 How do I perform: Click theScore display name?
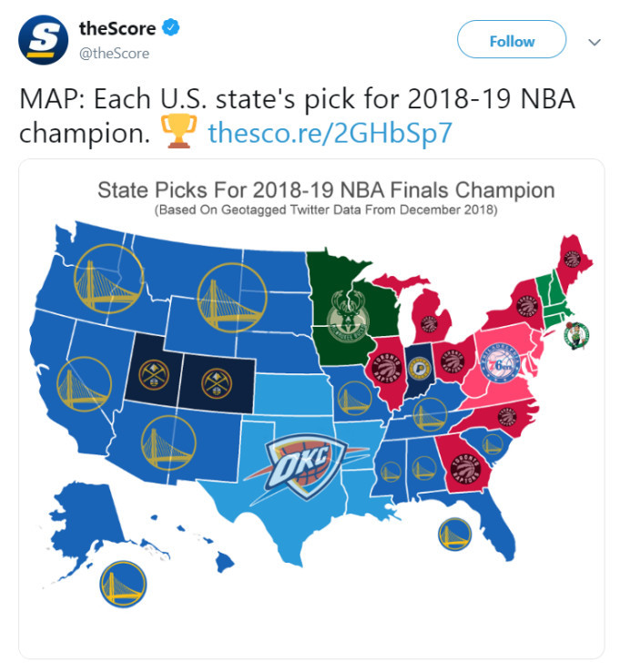click(x=117, y=29)
